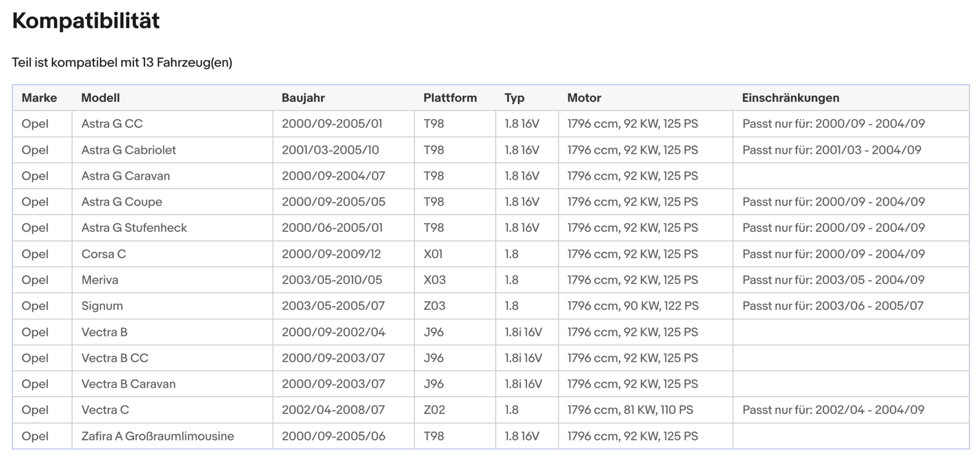Viewport: 980px width, 456px height.
Task: Select the Astra G Stufenheck cell
Action: click(134, 228)
